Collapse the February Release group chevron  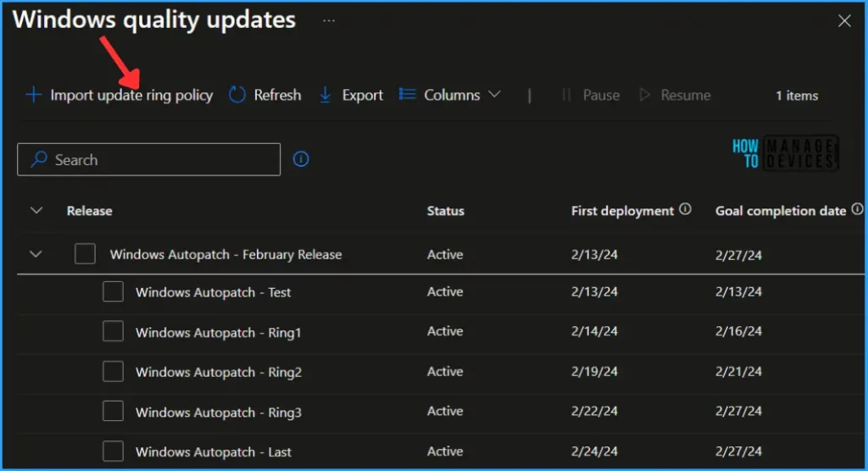coord(36,254)
